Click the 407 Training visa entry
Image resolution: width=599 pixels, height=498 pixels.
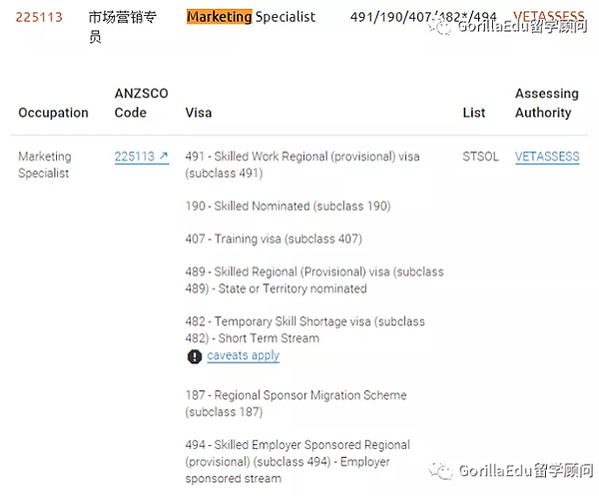click(274, 239)
